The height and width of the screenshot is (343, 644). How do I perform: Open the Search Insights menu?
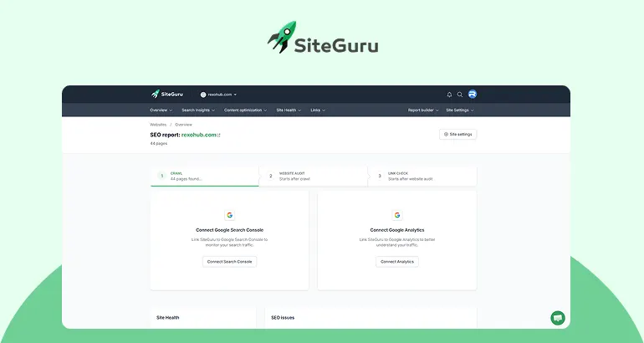198,110
